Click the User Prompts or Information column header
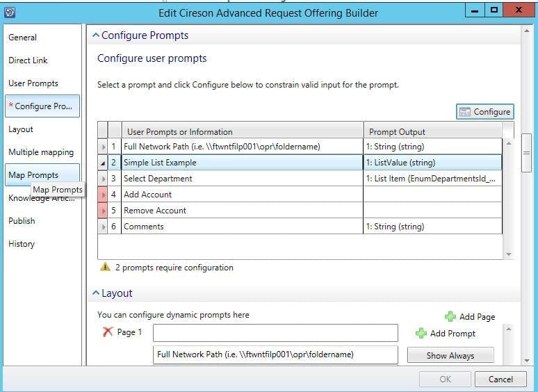 (243, 131)
